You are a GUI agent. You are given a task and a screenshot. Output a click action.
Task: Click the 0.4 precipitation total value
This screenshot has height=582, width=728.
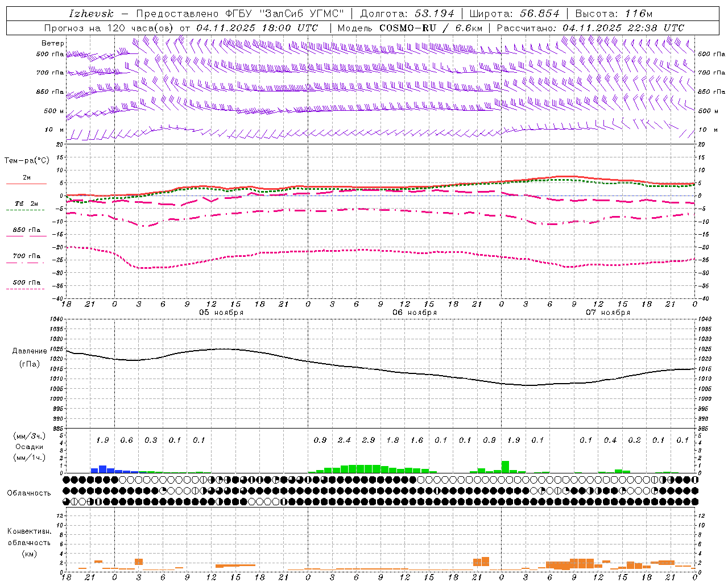pyautogui.click(x=610, y=440)
